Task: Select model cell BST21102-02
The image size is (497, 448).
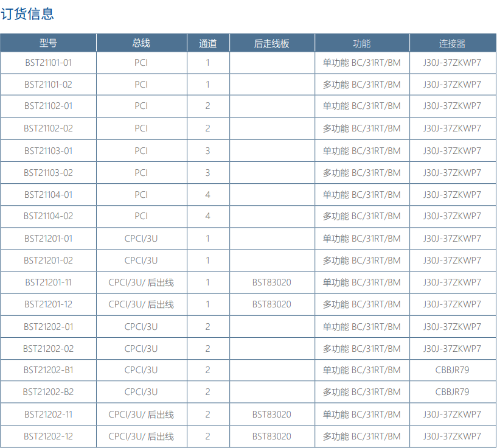Action: (x=48, y=128)
